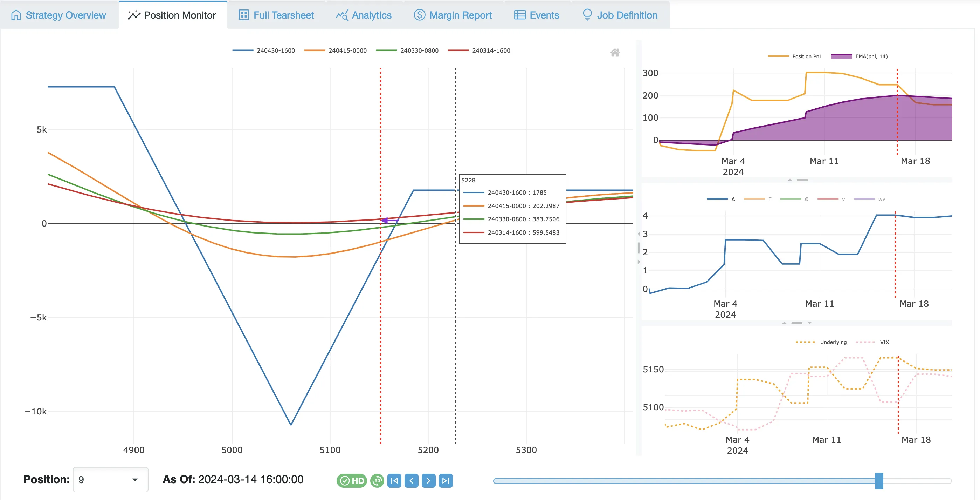Toggle the EMA(pnl, 14) legend series
This screenshot has width=980, height=500.
coord(859,56)
